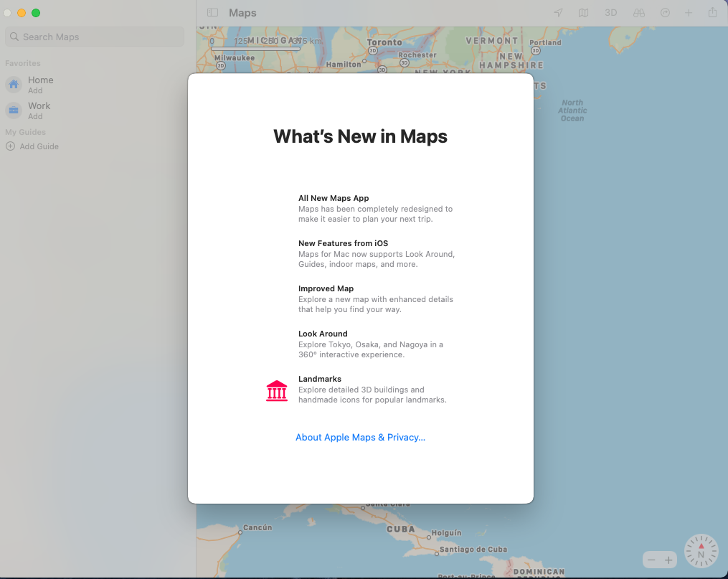Add a Work address under Favorites
Screen dimensions: 728x579
coord(35,116)
